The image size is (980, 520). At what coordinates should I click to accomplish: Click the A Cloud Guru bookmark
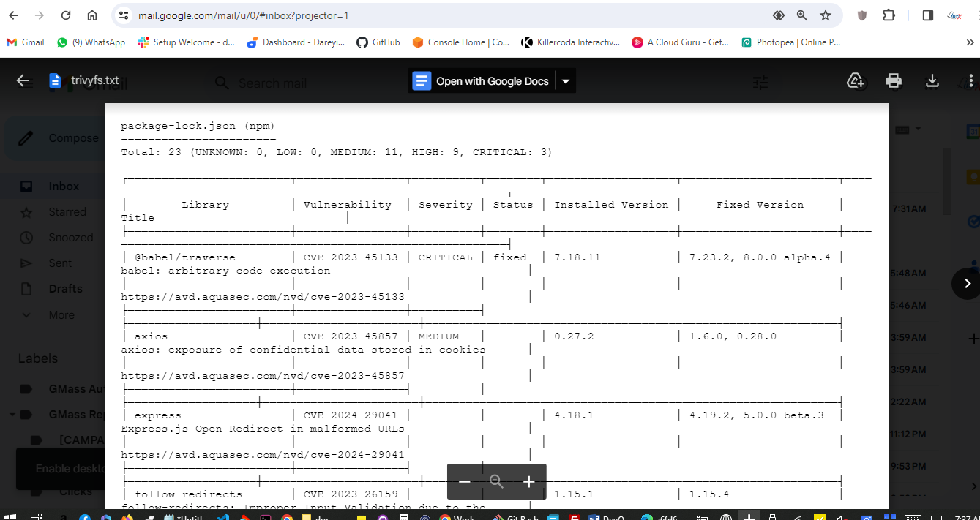tap(680, 42)
